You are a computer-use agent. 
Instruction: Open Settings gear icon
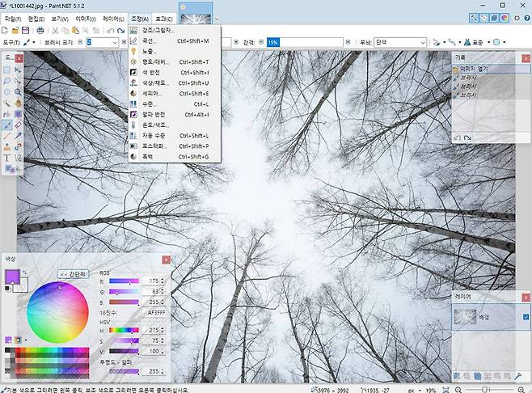point(517,18)
